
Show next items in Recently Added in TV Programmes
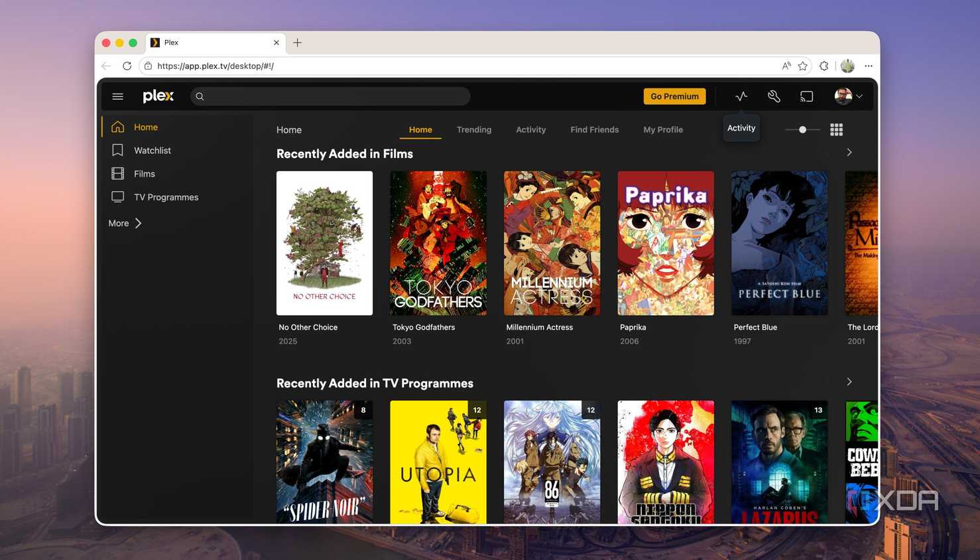849,382
